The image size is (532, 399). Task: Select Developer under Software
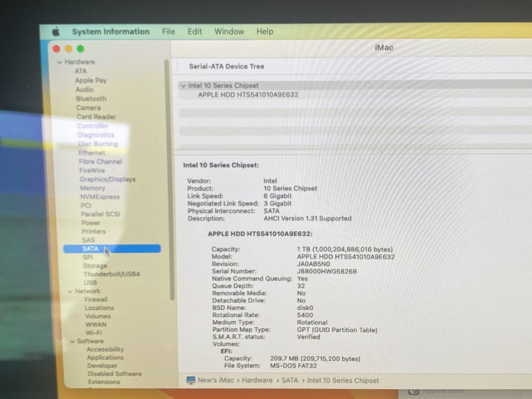point(102,365)
